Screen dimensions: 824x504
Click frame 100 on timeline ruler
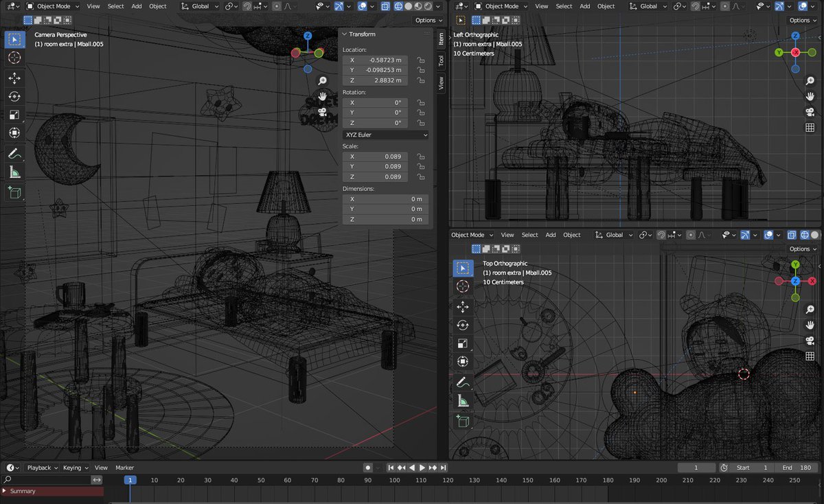tap(395, 480)
